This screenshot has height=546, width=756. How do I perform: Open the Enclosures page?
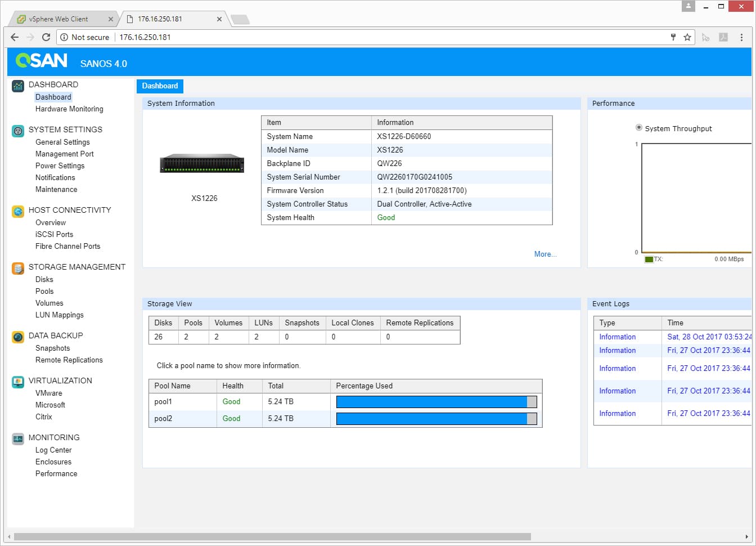coord(53,462)
